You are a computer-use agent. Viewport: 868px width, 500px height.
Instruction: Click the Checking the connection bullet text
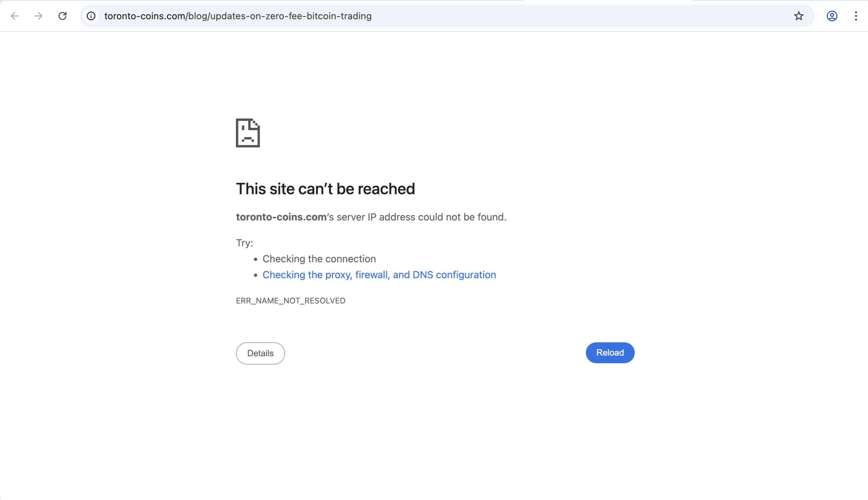point(319,258)
